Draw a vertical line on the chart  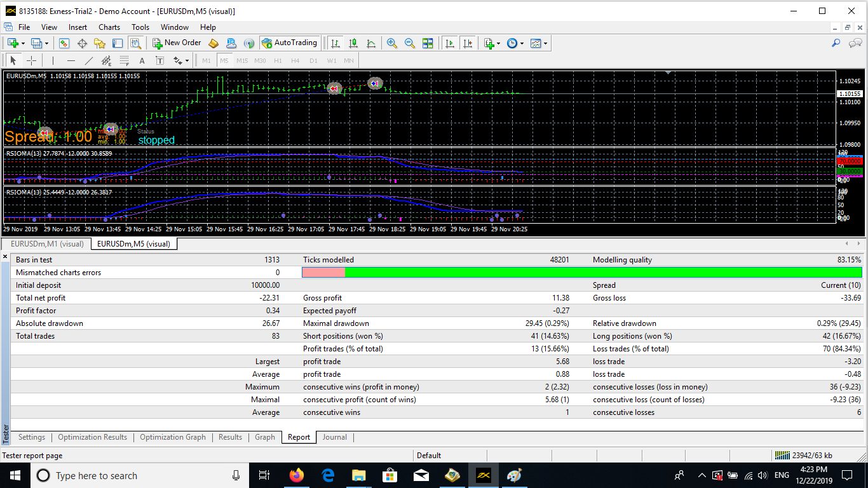click(53, 61)
